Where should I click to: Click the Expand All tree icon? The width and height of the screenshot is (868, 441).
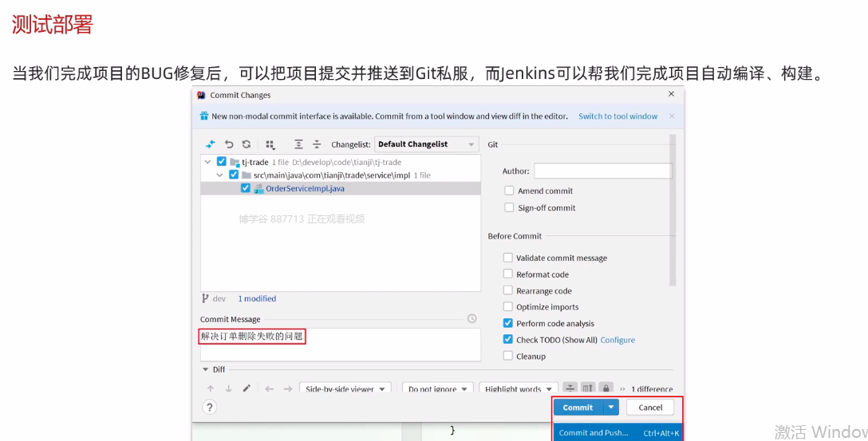point(298,144)
